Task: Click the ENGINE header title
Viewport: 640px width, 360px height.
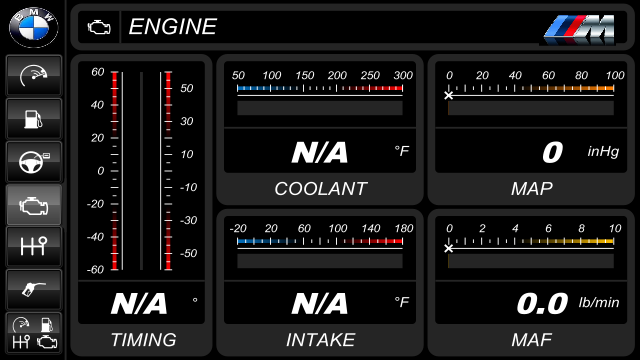Action: 172,27
